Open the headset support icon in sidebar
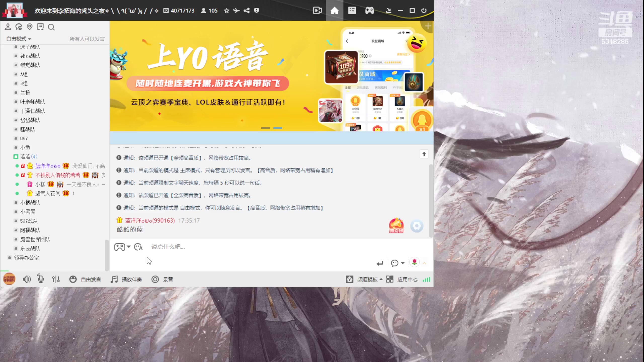This screenshot has height=362, width=644. point(19,27)
